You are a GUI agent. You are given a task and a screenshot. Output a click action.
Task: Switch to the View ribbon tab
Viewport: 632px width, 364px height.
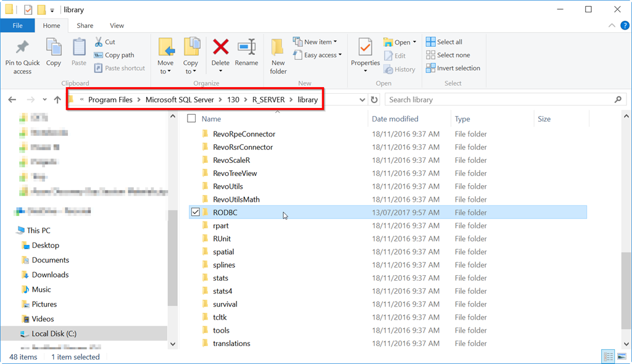(x=117, y=25)
